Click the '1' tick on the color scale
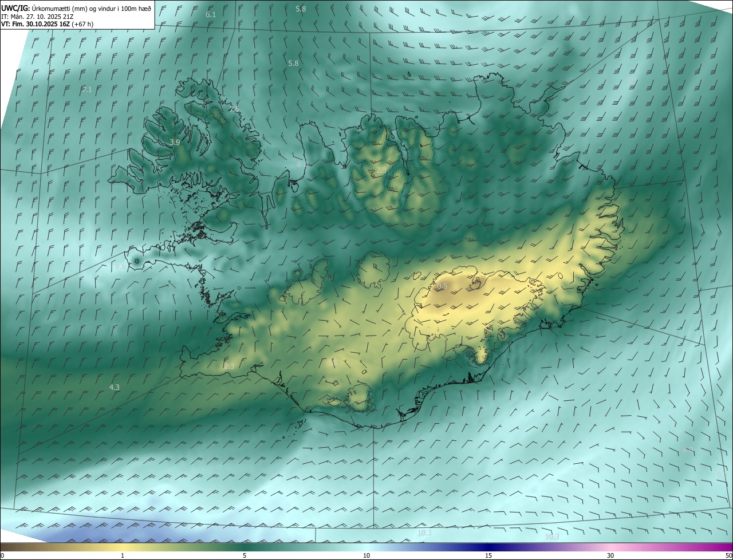The image size is (733, 560). pos(123,555)
